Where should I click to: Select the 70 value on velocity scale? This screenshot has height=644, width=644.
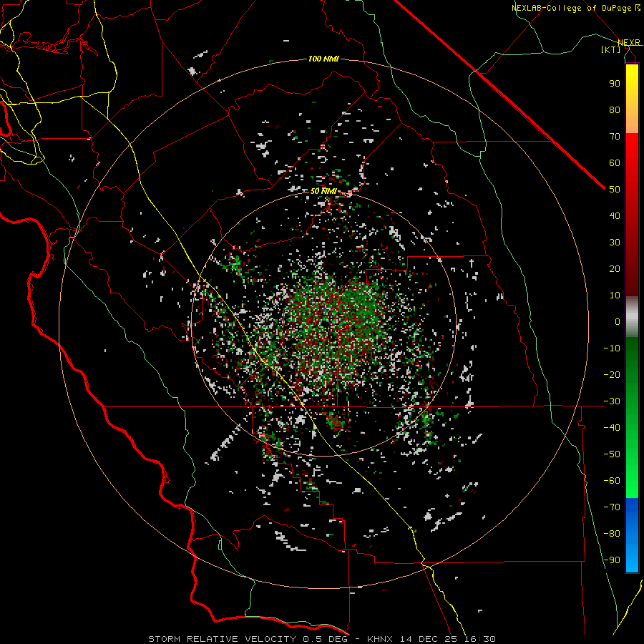[x=615, y=137]
